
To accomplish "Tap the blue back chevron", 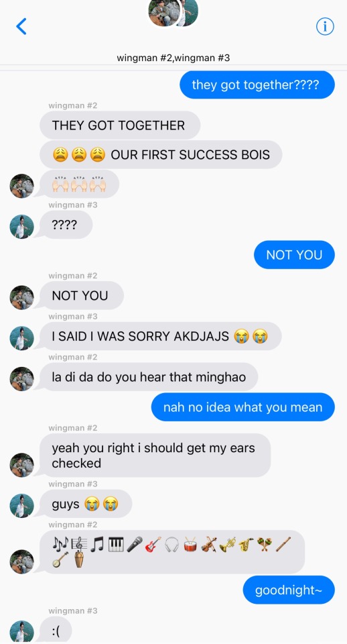I will 21,26.
